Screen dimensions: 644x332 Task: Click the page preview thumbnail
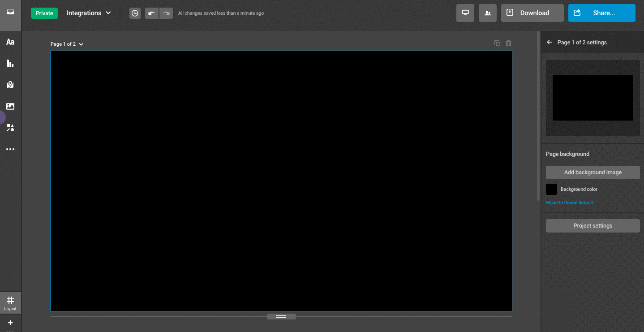[x=592, y=98]
